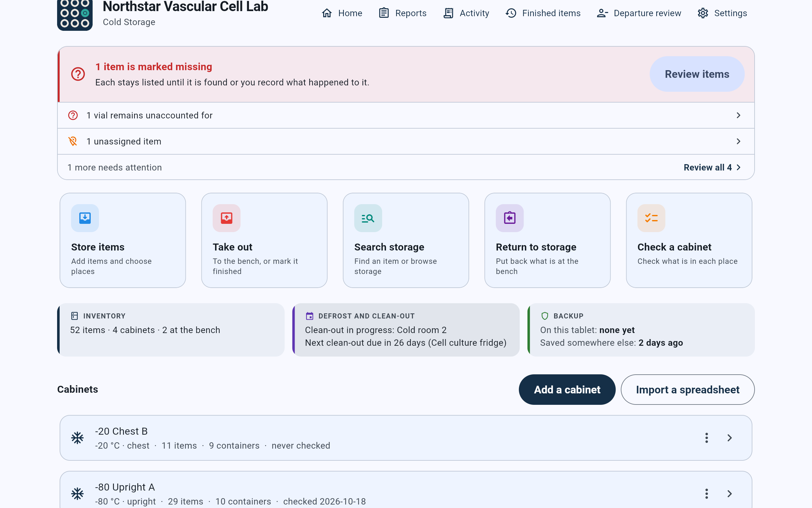Open -80 Upright A with its right chevron

click(x=730, y=493)
